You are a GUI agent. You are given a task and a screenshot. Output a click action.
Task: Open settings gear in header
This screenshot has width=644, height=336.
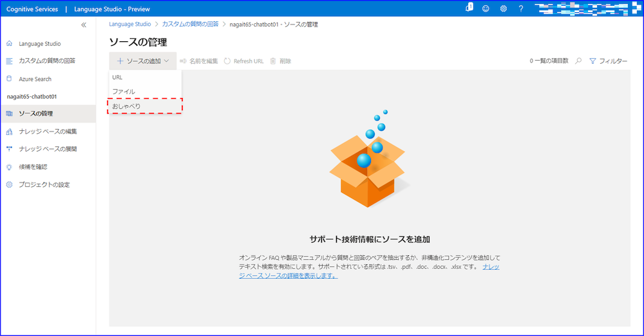pyautogui.click(x=503, y=8)
